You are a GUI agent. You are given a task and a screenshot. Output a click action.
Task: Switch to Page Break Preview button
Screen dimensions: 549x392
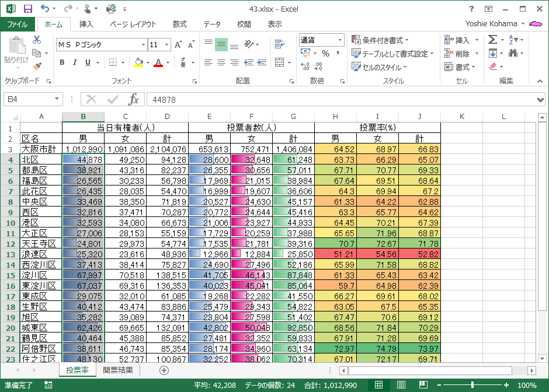coord(423,385)
